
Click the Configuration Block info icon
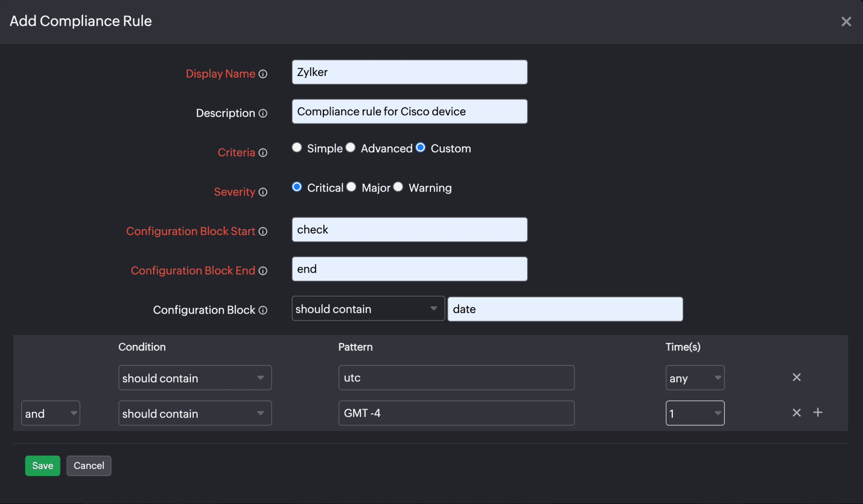tap(263, 310)
